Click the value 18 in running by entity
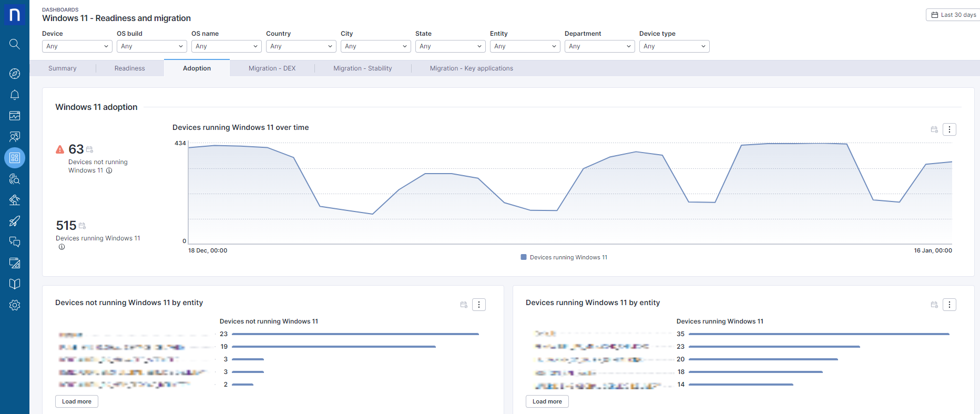This screenshot has height=414, width=980. [x=681, y=372]
